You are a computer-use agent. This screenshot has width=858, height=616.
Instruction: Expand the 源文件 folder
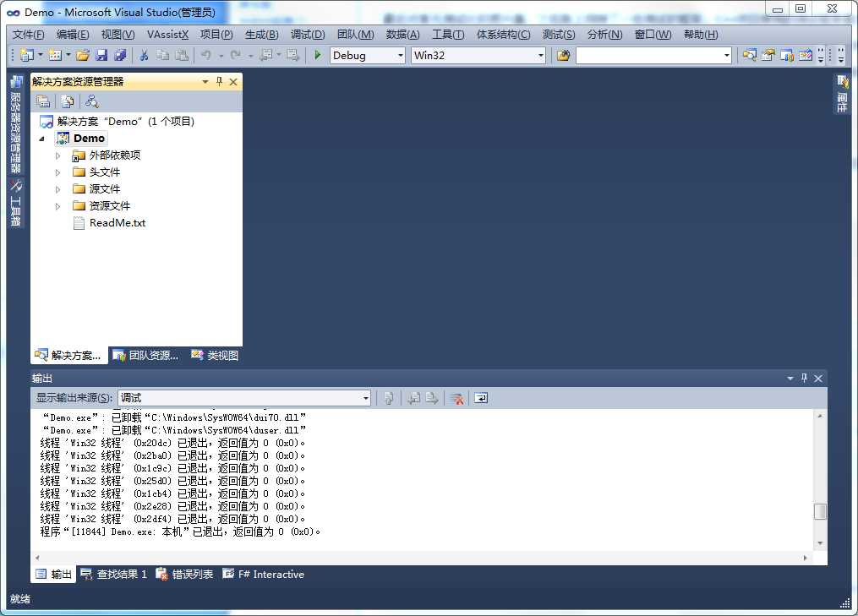[x=57, y=189]
